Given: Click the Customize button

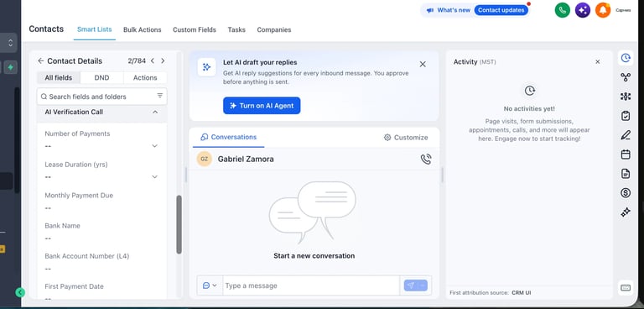Looking at the screenshot, I should pyautogui.click(x=406, y=138).
